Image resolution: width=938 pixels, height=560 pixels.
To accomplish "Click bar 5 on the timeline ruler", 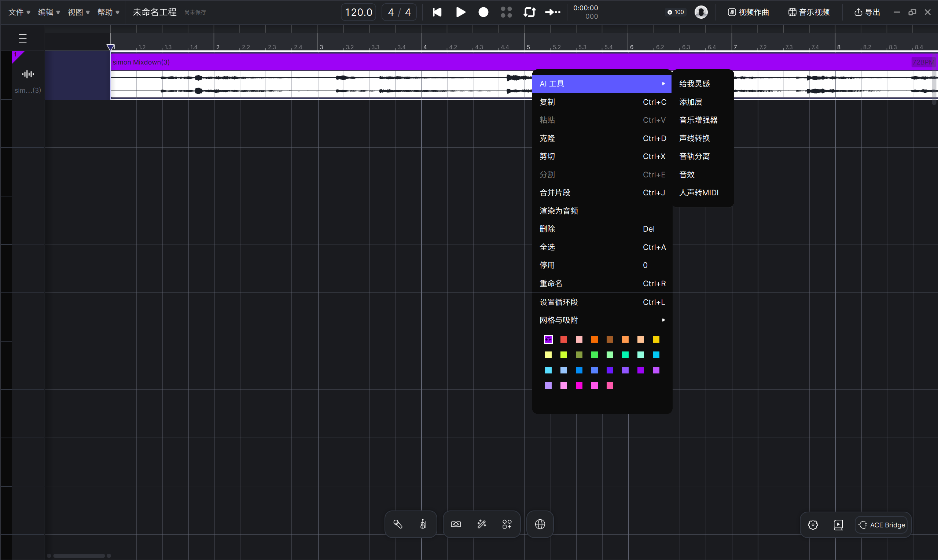I will (528, 47).
